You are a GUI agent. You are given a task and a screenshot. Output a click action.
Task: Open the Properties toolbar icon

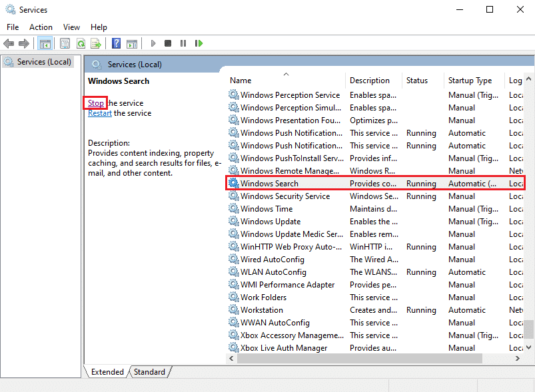[65, 43]
